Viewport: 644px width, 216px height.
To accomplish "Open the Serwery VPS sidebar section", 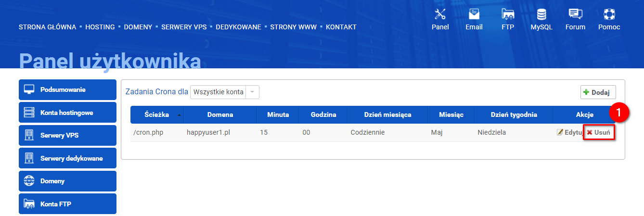I will [x=68, y=135].
